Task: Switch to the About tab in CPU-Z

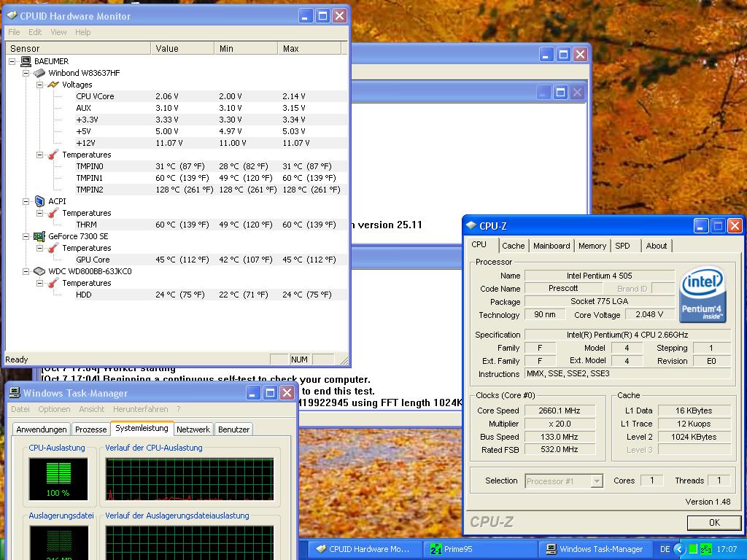Action: click(656, 246)
